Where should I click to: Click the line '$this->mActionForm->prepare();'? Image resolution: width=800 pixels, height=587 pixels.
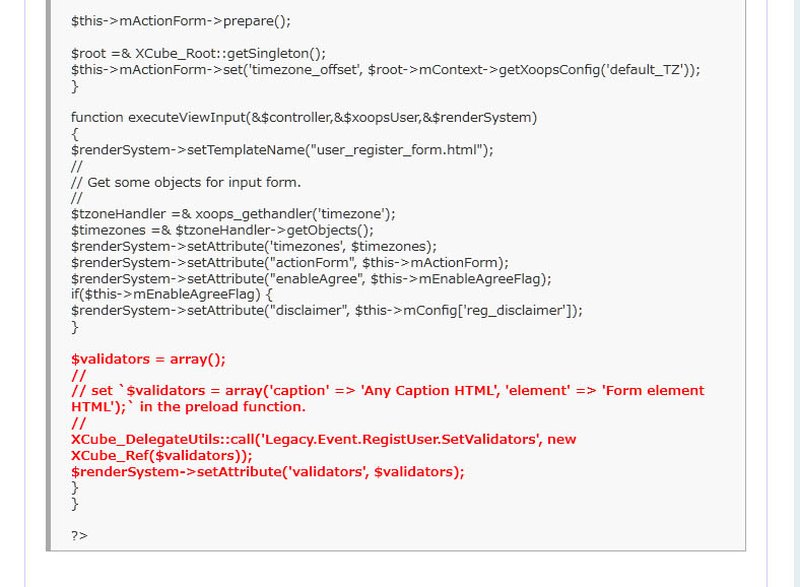point(181,21)
